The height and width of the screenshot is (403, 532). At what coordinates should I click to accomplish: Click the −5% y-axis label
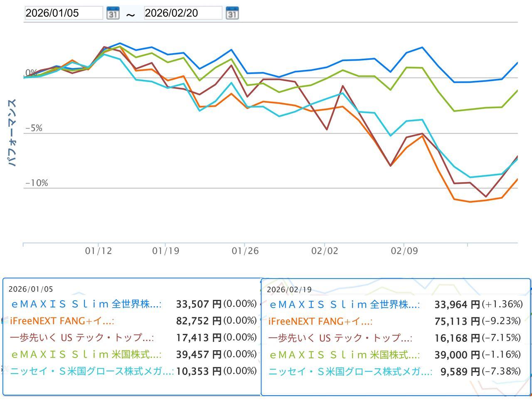click(x=34, y=128)
